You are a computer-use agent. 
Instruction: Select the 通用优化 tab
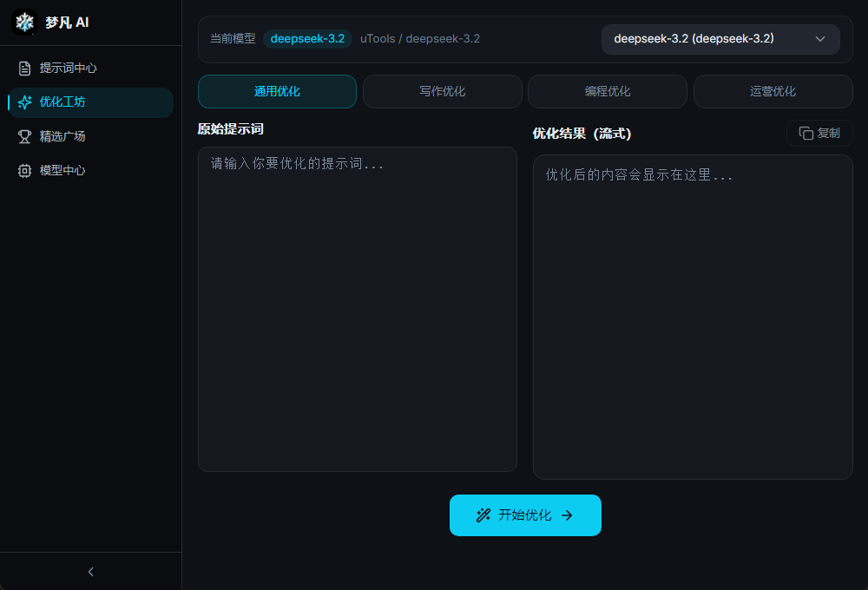tap(277, 91)
